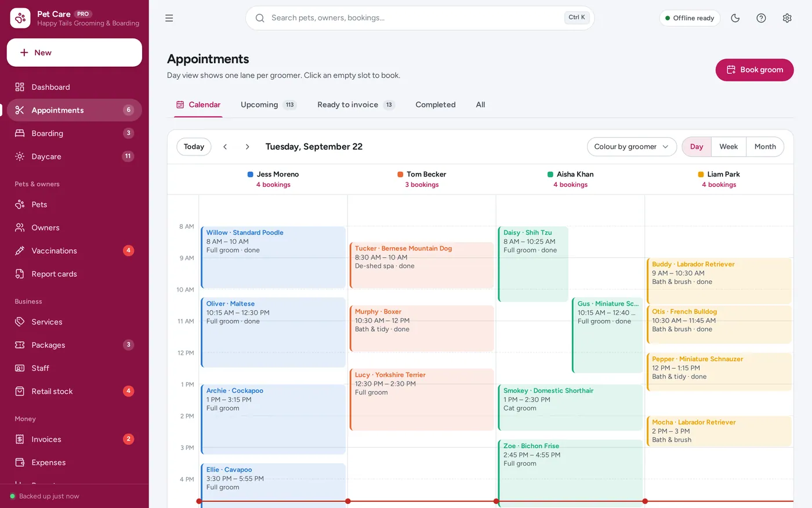Open the All tab
Viewport: 812px width, 508px height.
(480, 105)
